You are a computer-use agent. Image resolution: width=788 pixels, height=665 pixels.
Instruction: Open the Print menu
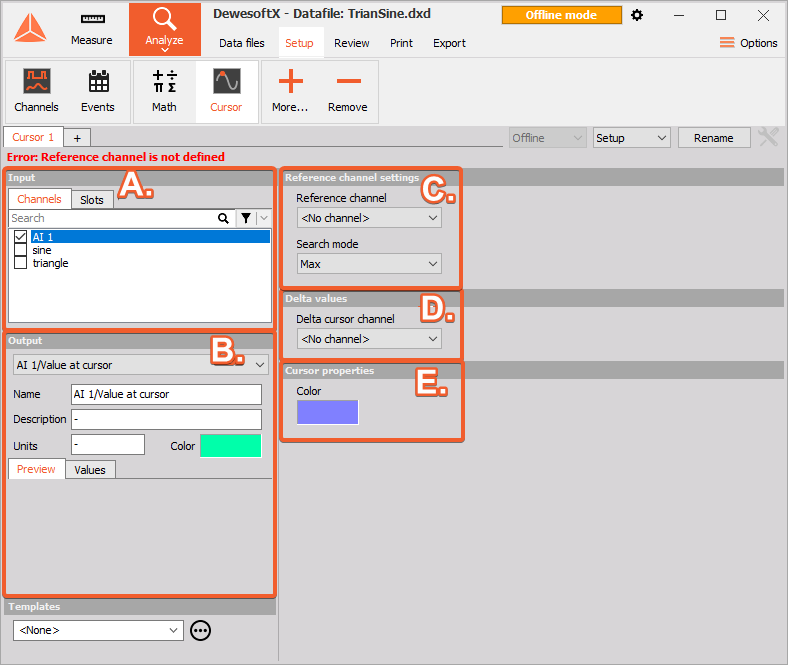pos(402,43)
